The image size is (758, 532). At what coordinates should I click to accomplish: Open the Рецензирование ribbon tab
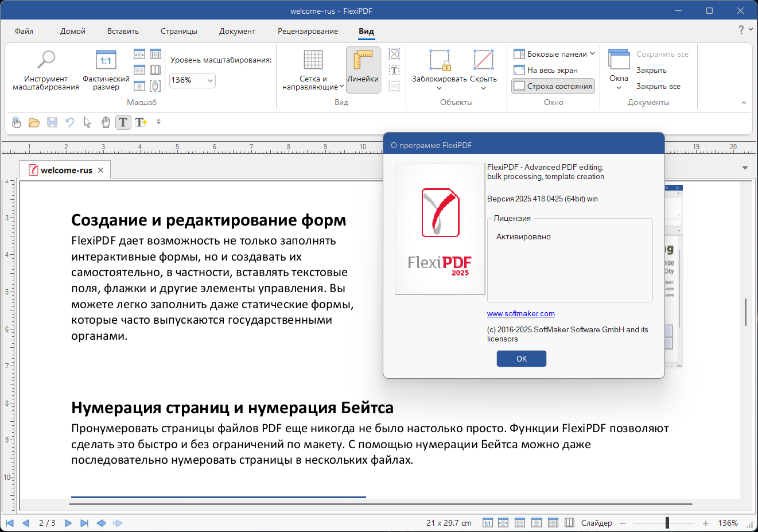point(308,32)
